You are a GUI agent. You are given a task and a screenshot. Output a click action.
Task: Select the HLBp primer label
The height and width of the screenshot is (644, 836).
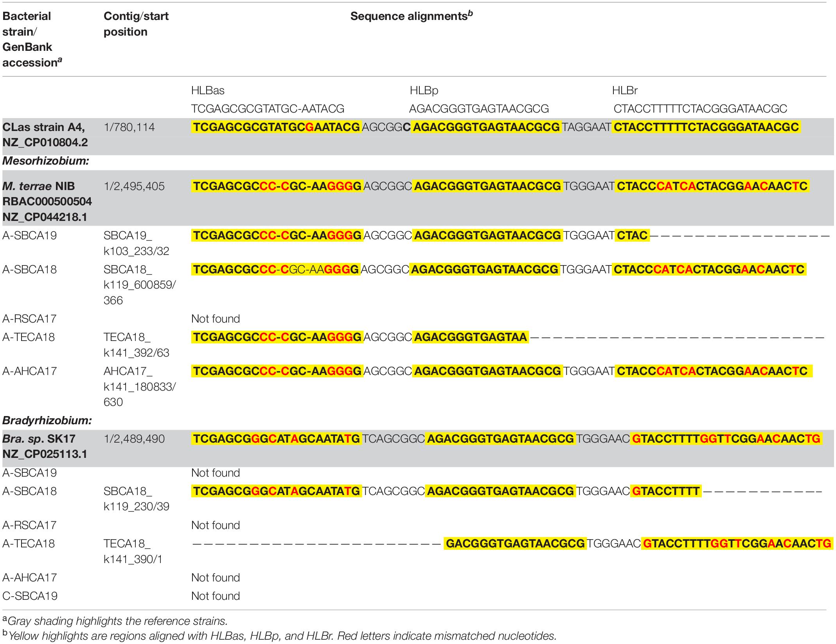(424, 90)
